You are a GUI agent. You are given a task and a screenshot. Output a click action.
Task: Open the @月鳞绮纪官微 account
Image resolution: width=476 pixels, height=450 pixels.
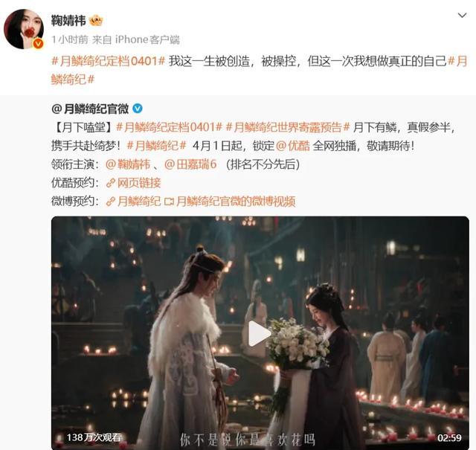click(x=90, y=109)
